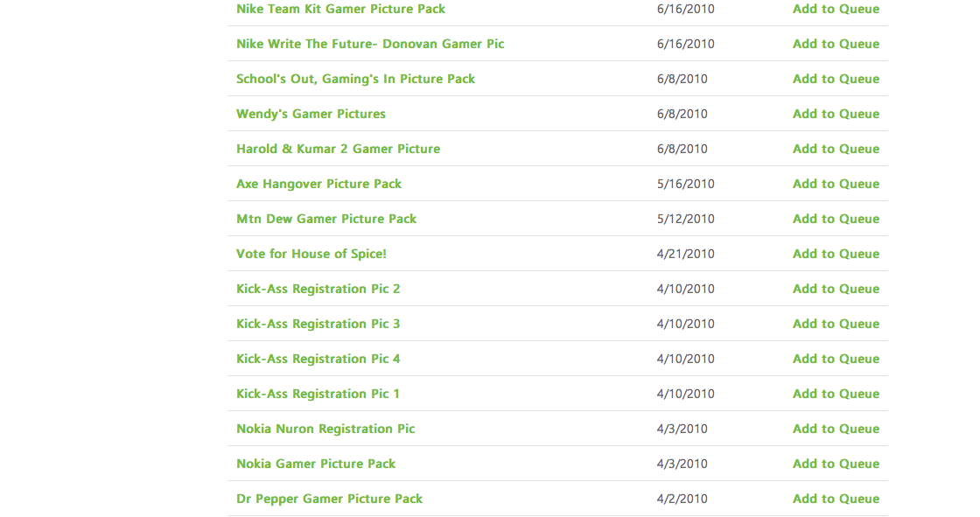980x517 pixels.
Task: Open Kick-Ass Registration Pic 2
Action: [318, 289]
